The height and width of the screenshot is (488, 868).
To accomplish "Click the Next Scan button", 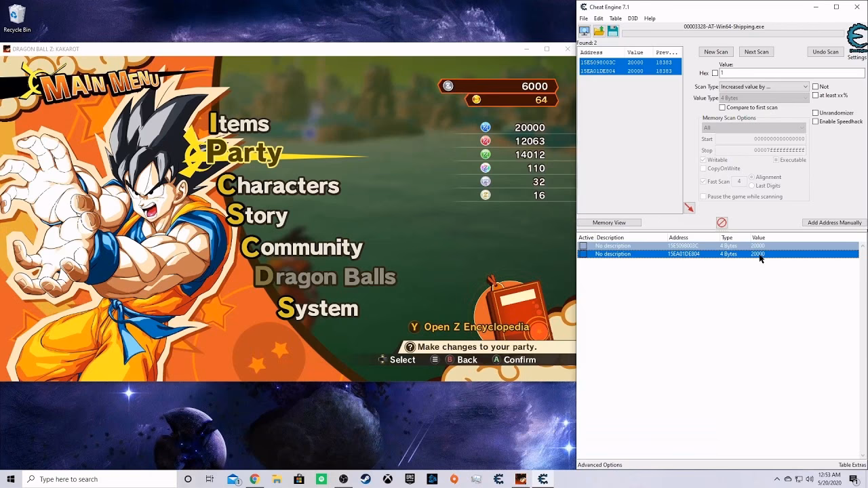I will pos(756,52).
